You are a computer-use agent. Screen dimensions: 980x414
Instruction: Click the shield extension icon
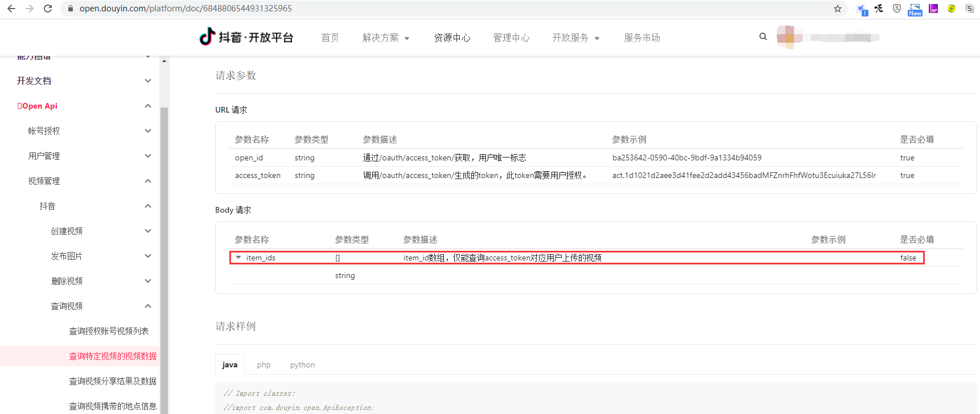[897, 9]
